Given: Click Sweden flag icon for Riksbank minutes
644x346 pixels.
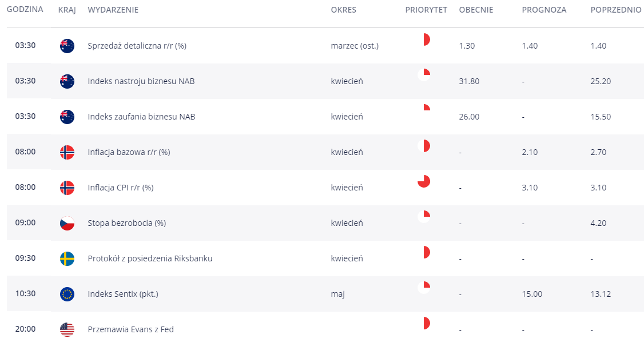Looking at the screenshot, I should pos(67,258).
